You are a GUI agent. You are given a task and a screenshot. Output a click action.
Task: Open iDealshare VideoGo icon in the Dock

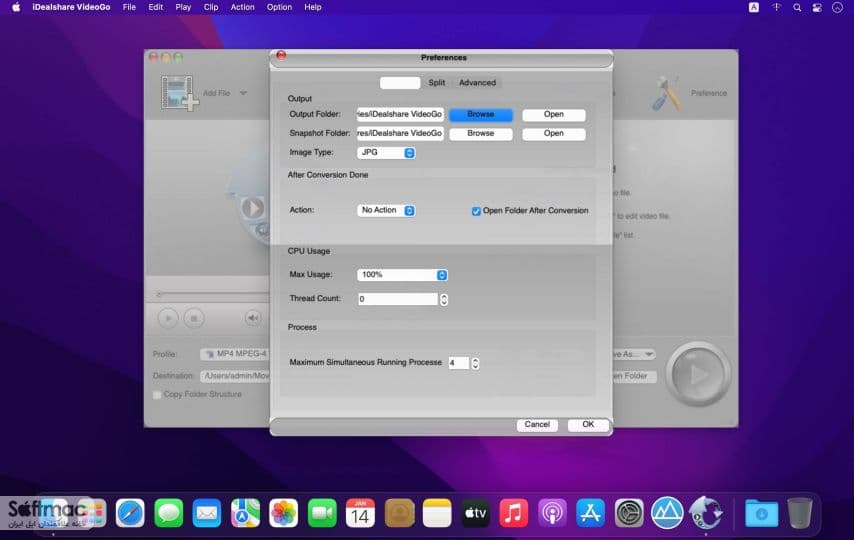[x=706, y=513]
